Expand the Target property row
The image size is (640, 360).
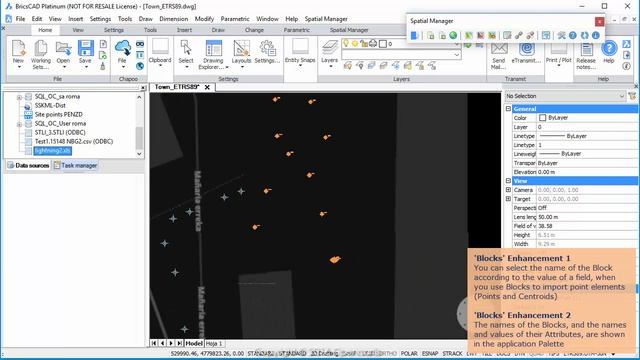click(508, 199)
